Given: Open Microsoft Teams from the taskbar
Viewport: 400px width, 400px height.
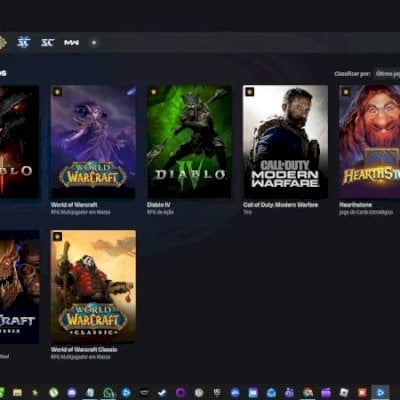Looking at the screenshot, I should (289, 393).
